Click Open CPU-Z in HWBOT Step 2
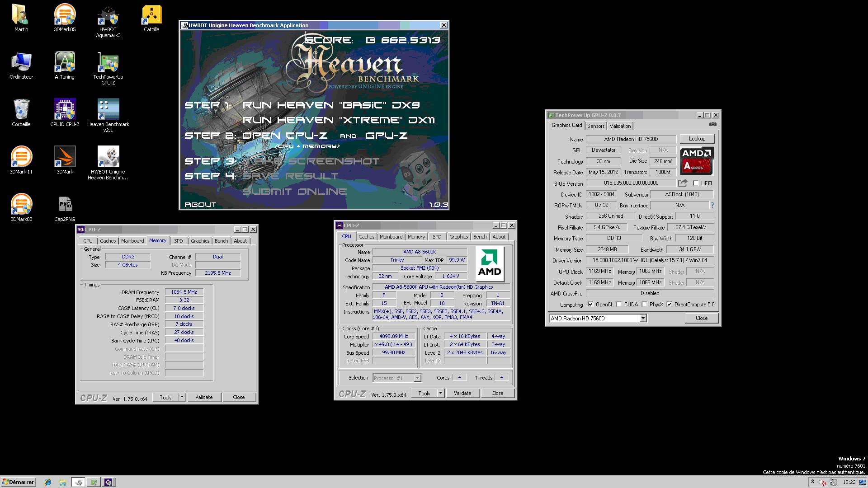 (285, 136)
